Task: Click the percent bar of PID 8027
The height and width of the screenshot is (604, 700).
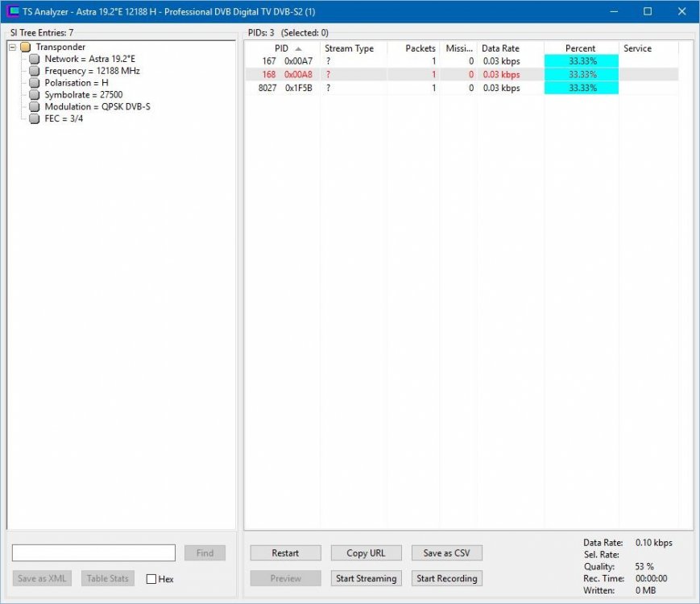Action: coord(582,88)
